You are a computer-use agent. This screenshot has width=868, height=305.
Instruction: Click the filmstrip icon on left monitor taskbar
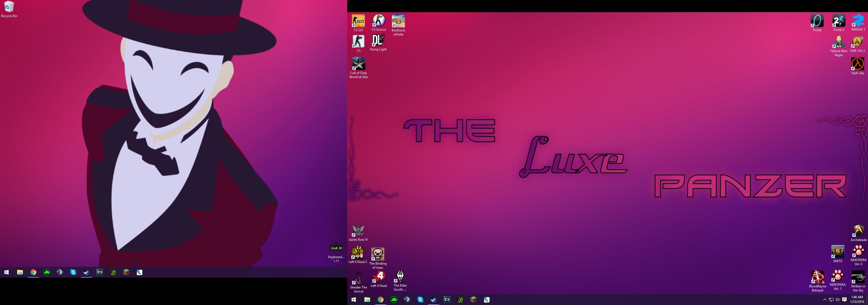click(x=100, y=272)
